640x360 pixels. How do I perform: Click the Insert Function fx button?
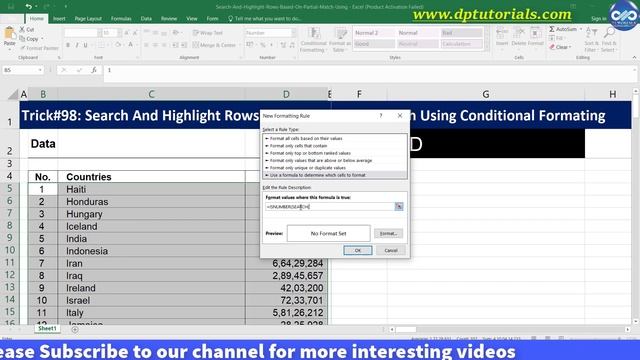[x=94, y=70]
